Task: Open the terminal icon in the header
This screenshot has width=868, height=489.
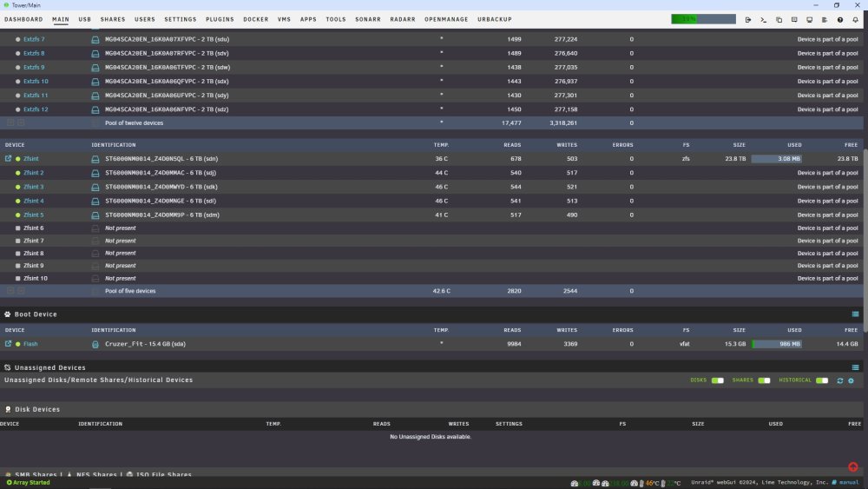Action: click(763, 19)
